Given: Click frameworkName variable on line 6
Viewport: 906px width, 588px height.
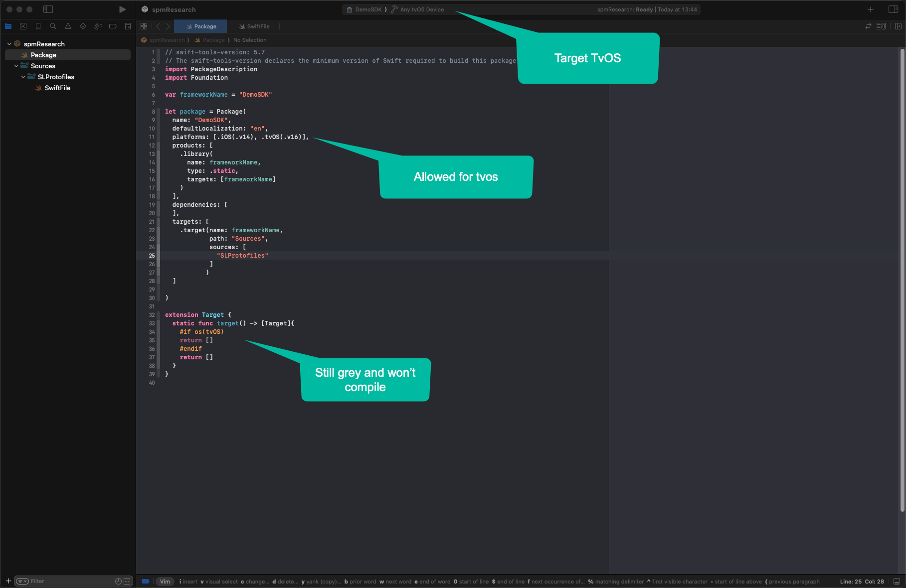Looking at the screenshot, I should [203, 95].
